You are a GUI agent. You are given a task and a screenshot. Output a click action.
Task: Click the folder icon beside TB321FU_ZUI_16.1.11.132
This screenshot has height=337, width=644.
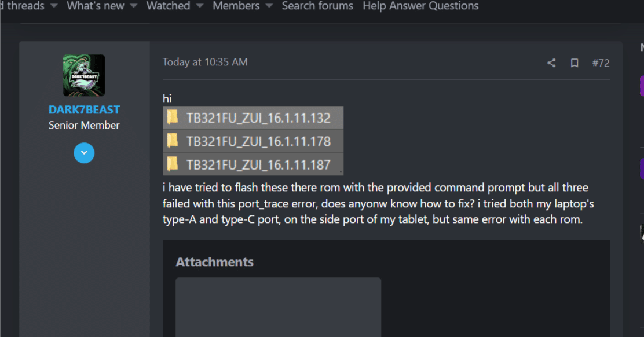point(172,118)
